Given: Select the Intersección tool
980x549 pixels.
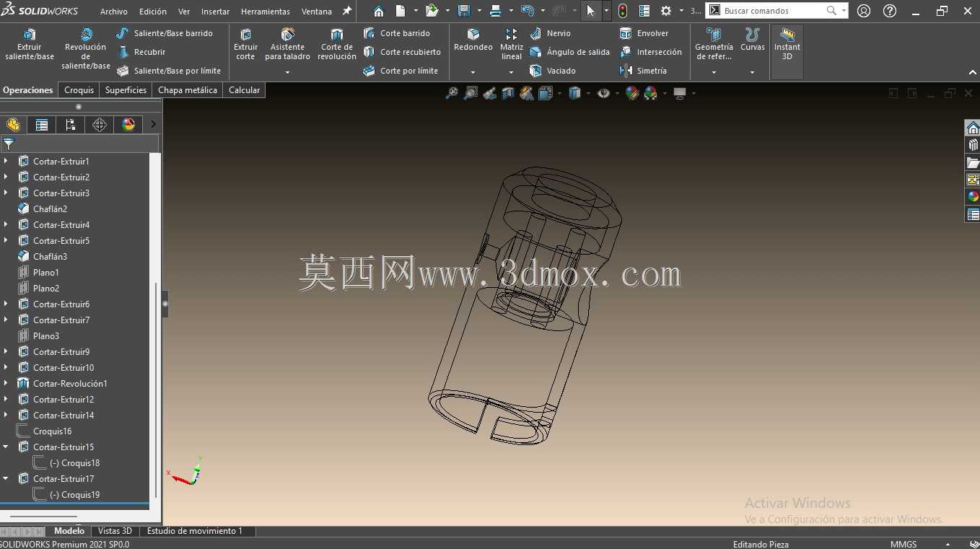Looking at the screenshot, I should (650, 52).
